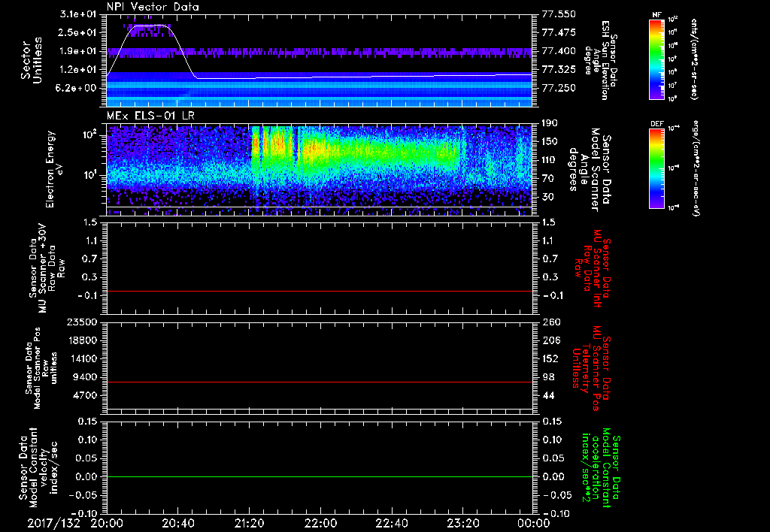
Task: Click the 20:40 time axis label
Action: tap(177, 523)
